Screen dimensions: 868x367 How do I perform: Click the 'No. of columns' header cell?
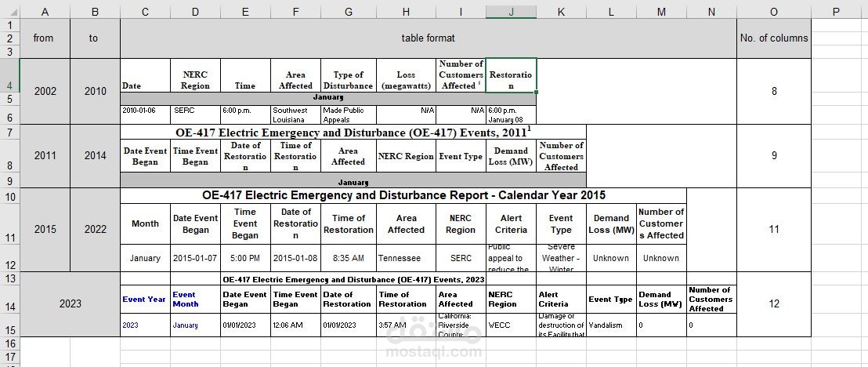(773, 38)
